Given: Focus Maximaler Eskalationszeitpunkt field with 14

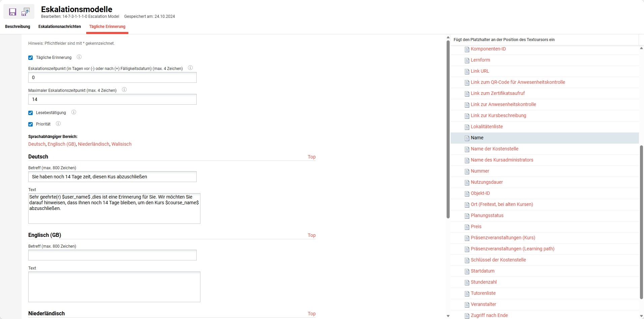Looking at the screenshot, I should coord(112,99).
